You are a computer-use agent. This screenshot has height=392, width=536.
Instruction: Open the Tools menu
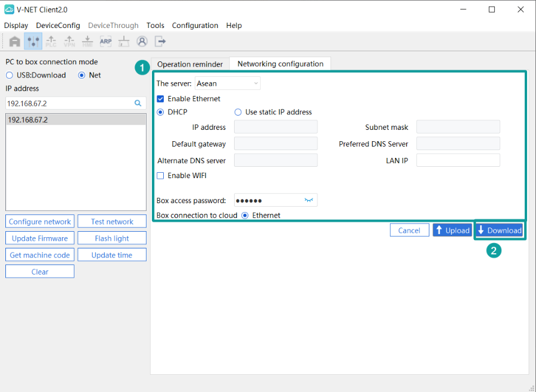pyautogui.click(x=155, y=26)
